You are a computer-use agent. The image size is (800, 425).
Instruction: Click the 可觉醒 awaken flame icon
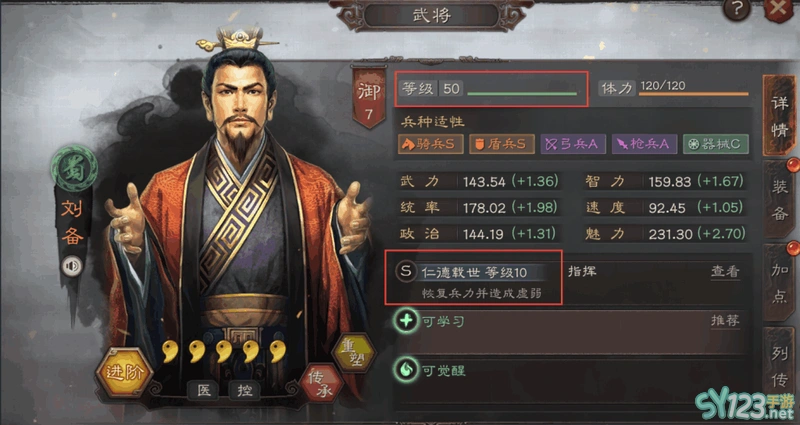click(406, 370)
